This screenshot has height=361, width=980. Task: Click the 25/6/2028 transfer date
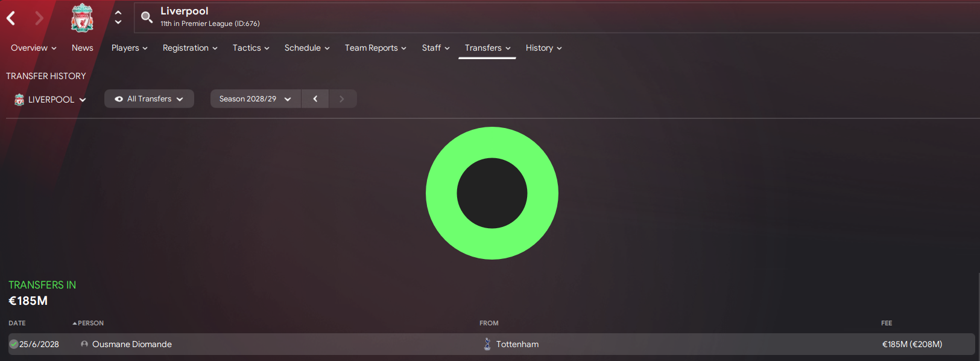(39, 344)
